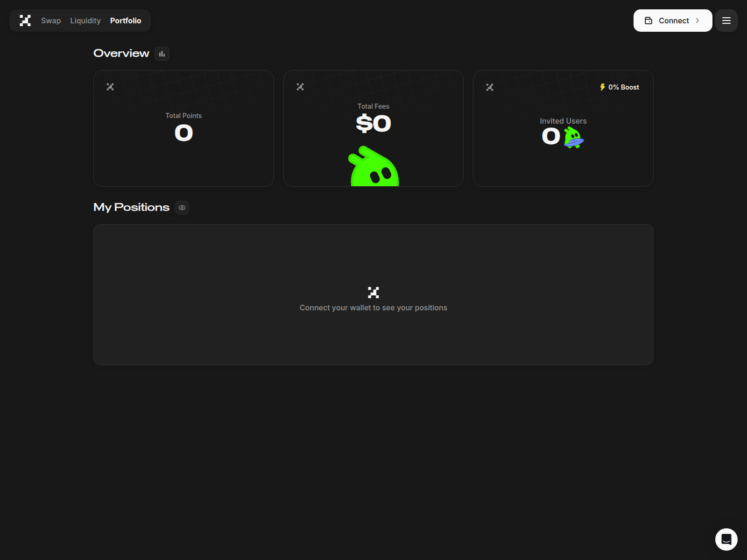Image resolution: width=747 pixels, height=560 pixels.
Task: Click the logo icon in the empty positions panel
Action: pyautogui.click(x=373, y=293)
